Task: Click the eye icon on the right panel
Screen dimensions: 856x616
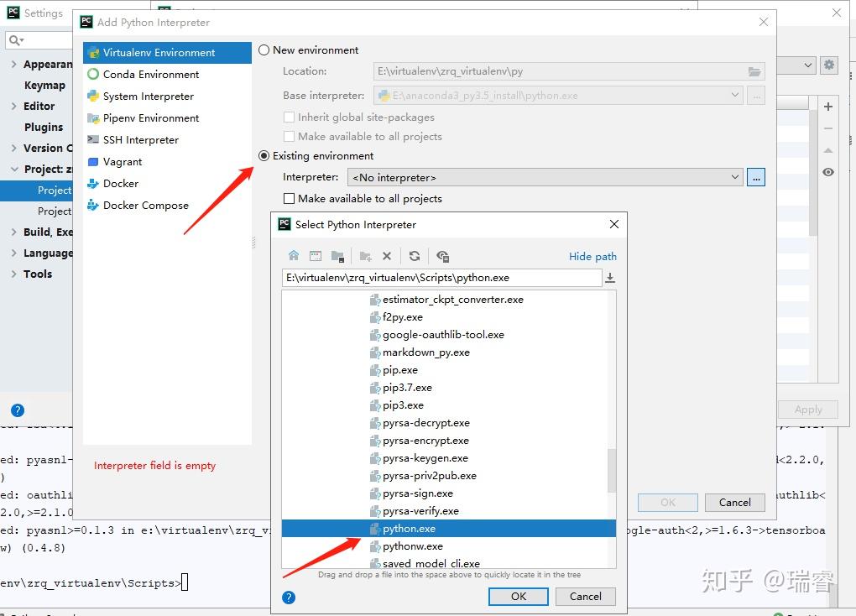Action: 828,171
